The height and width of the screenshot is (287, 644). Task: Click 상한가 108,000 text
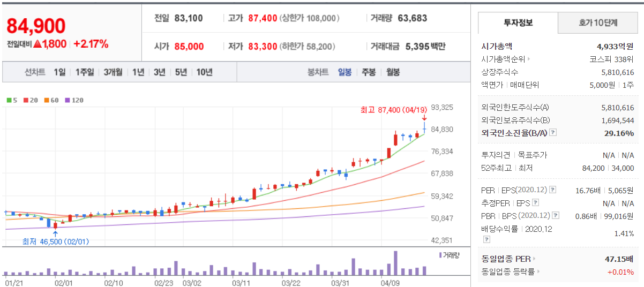pos(310,18)
